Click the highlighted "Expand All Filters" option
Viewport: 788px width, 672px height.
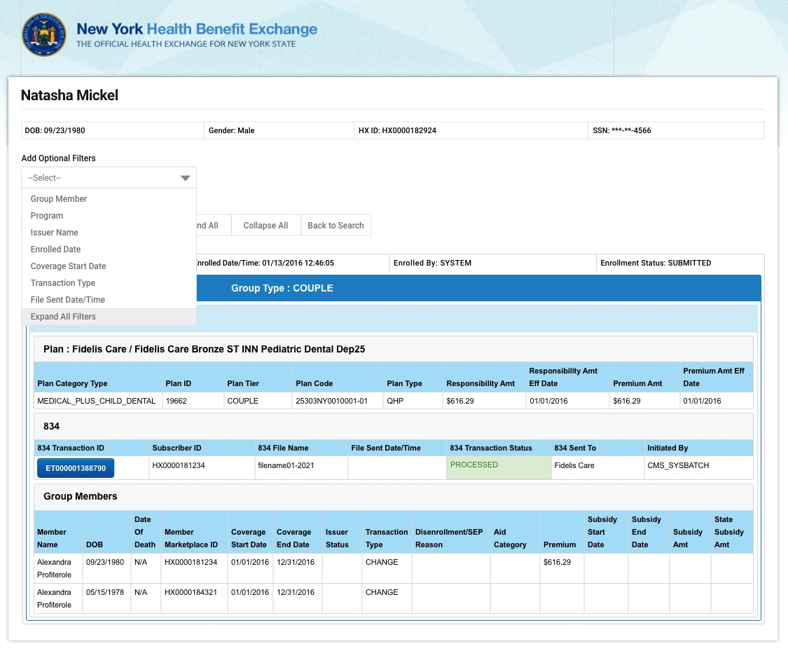click(x=64, y=317)
